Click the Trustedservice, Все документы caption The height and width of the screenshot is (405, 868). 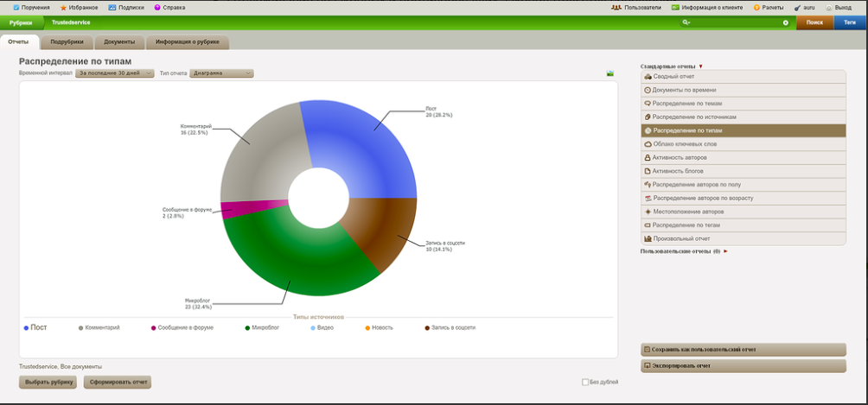pos(61,366)
